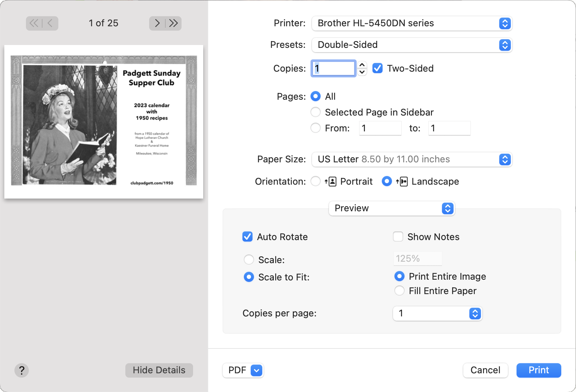Click the help question mark button
The image size is (576, 392).
(x=22, y=370)
